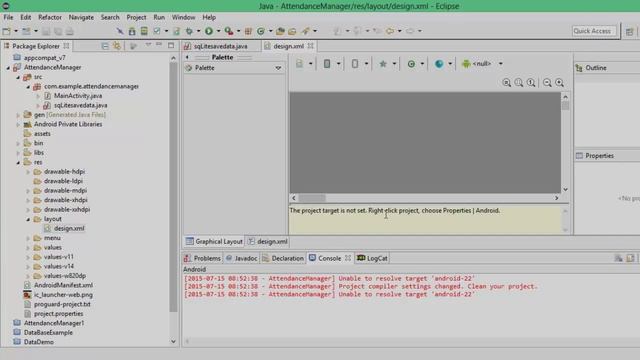Maximize the Package Explorer view

pos(171,45)
